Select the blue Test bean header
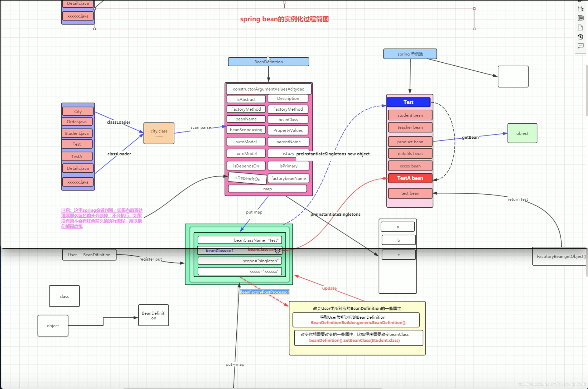 tap(408, 102)
